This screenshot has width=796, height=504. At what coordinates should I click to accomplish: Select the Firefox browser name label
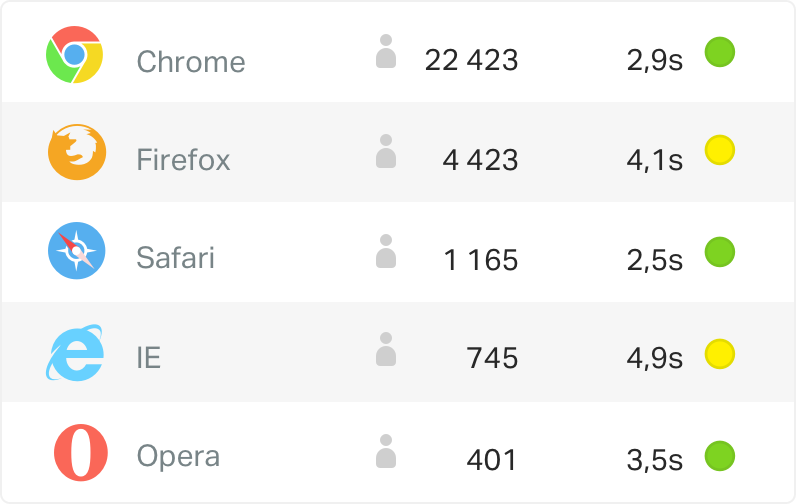click(x=183, y=159)
